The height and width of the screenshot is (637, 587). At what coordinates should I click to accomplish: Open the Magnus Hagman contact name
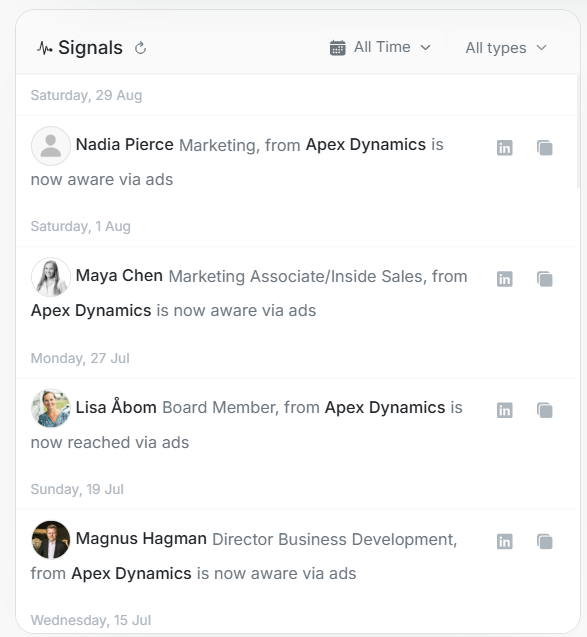tap(141, 539)
